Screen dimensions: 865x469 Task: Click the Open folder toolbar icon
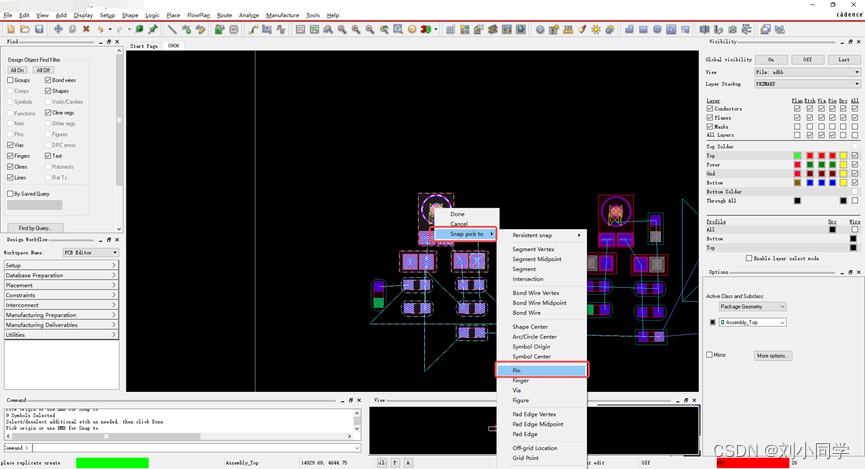pos(25,29)
